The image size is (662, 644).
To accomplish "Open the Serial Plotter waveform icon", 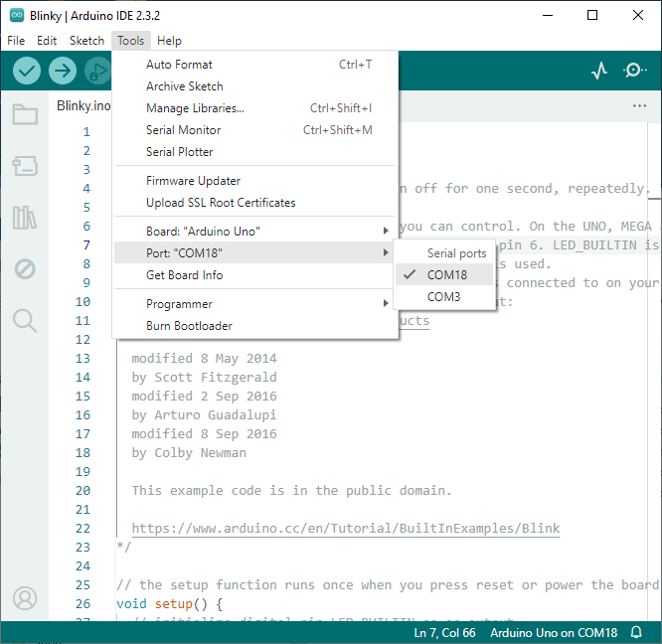I will tap(599, 71).
